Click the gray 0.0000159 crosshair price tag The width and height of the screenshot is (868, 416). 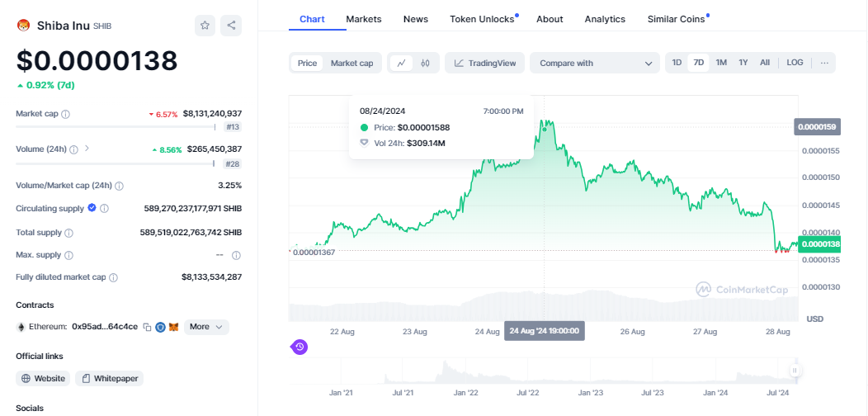[x=818, y=127]
